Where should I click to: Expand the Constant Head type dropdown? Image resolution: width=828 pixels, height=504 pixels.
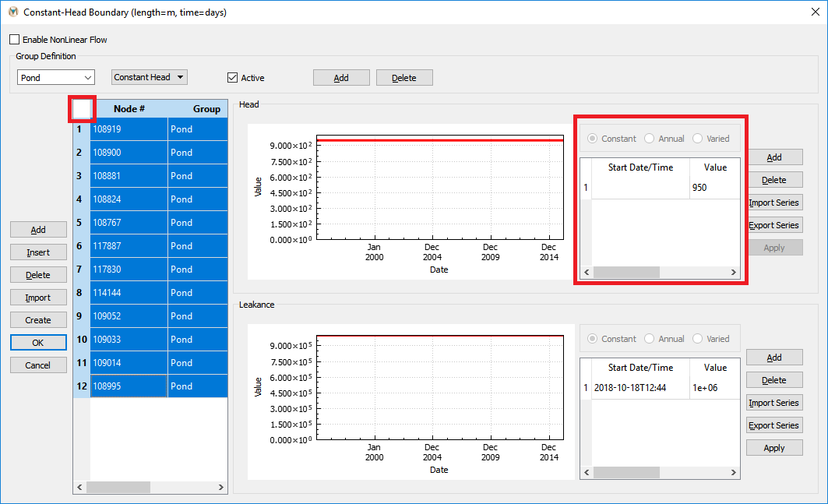click(x=150, y=77)
